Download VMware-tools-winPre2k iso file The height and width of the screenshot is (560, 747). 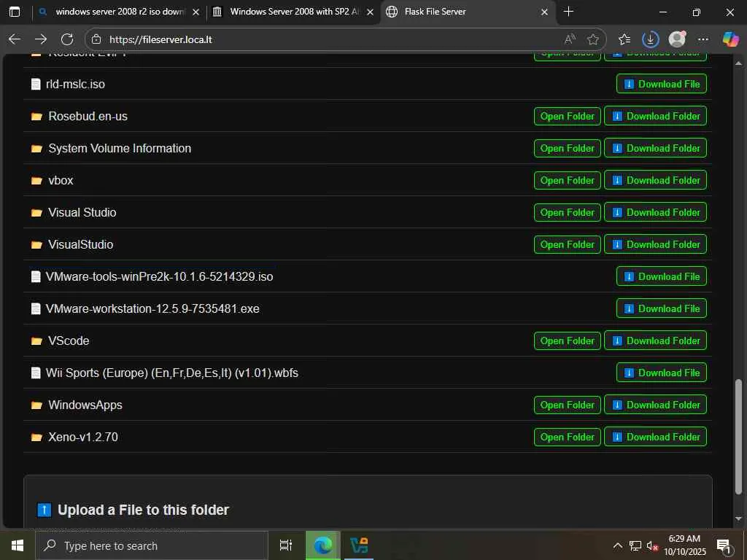(661, 276)
